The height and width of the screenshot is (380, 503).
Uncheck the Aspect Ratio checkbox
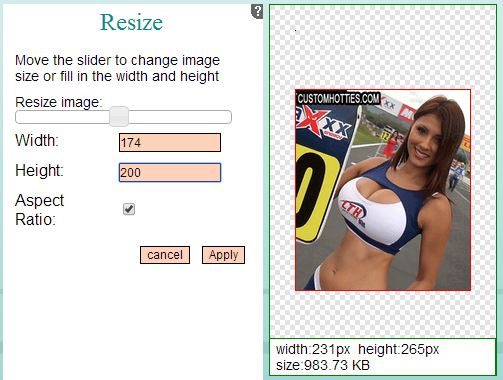click(129, 209)
